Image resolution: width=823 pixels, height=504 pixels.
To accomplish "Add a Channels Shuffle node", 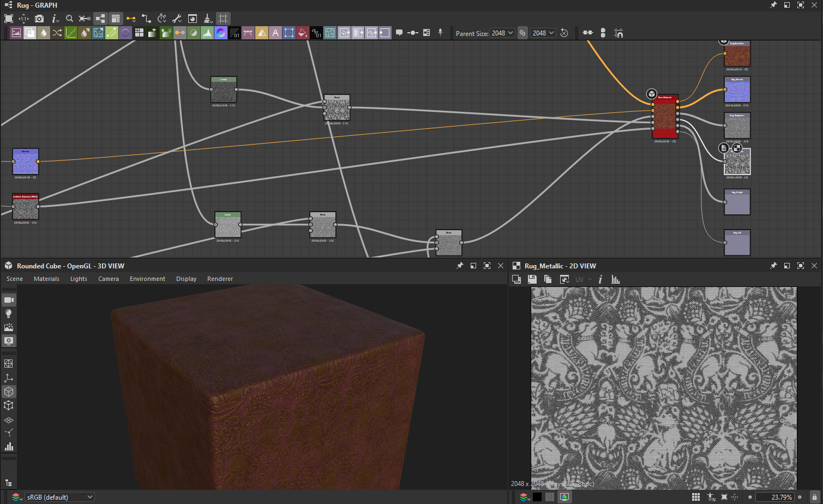I will pos(57,33).
